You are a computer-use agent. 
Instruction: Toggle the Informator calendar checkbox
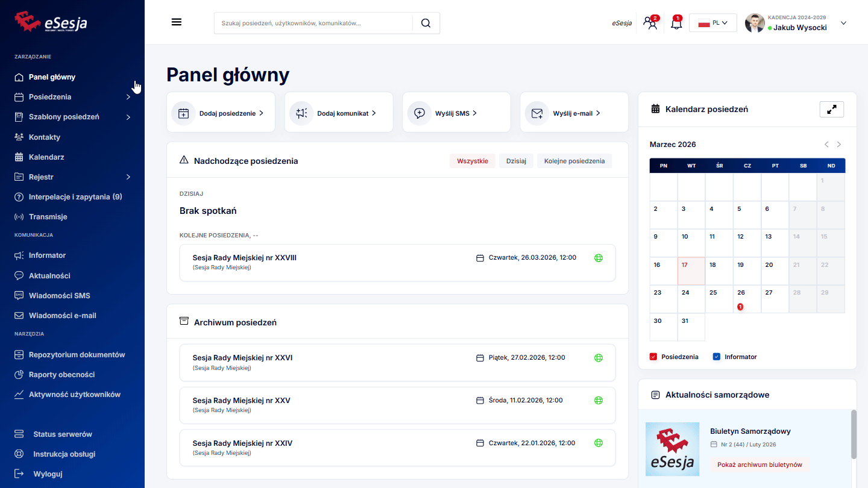click(x=716, y=357)
